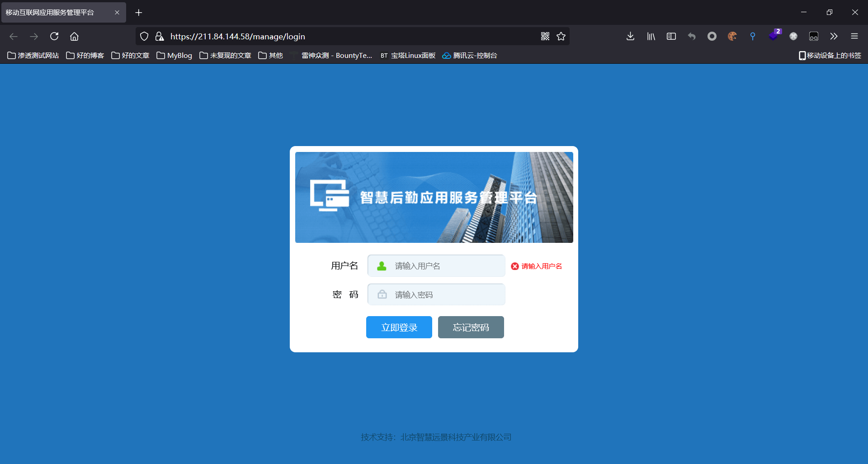Click the lock icon in password field
The image size is (868, 464).
point(382,294)
